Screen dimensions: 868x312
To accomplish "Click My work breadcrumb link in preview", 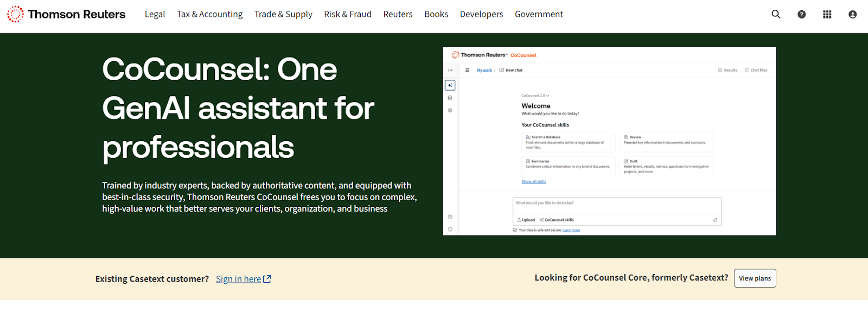I will 484,70.
